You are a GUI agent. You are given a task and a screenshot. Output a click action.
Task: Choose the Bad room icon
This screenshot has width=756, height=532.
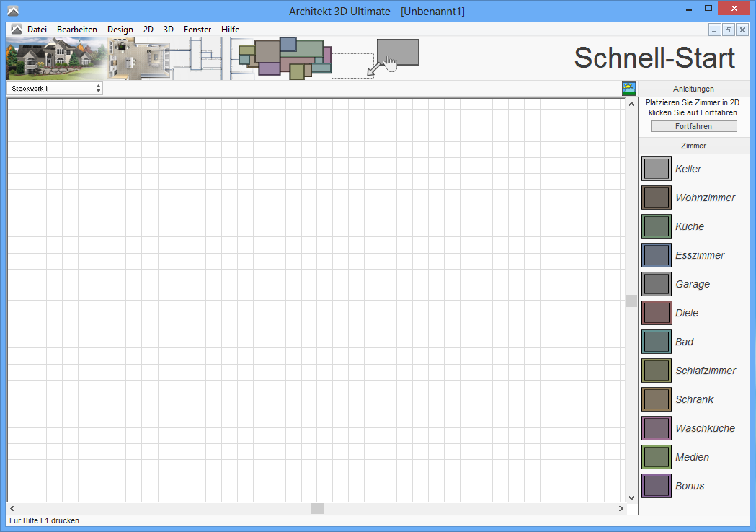click(657, 342)
